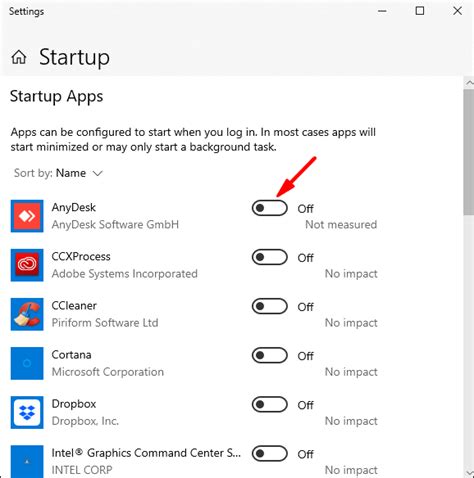Turn on CCXProcess startup toggle
This screenshot has height=478, width=474.
click(x=269, y=257)
